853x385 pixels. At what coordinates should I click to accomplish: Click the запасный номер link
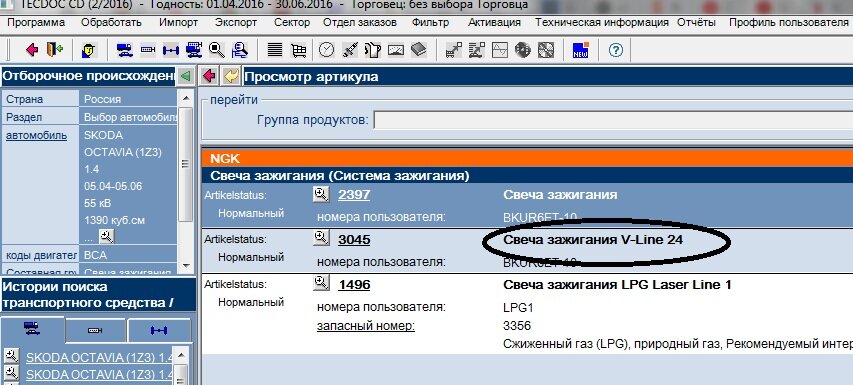pos(366,326)
